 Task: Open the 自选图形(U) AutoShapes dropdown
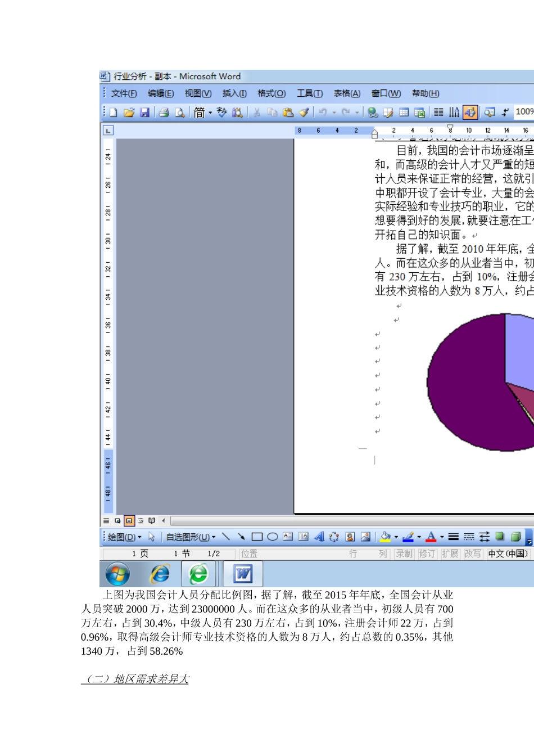click(191, 537)
